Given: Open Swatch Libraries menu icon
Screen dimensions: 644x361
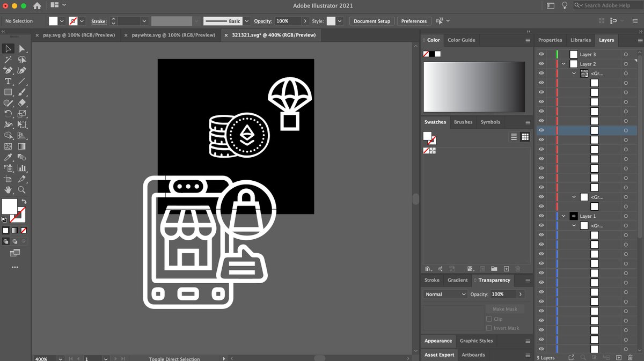Looking at the screenshot, I should click(428, 269).
